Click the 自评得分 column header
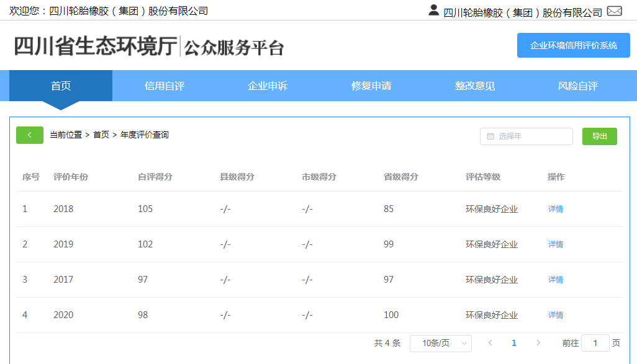 coord(155,177)
